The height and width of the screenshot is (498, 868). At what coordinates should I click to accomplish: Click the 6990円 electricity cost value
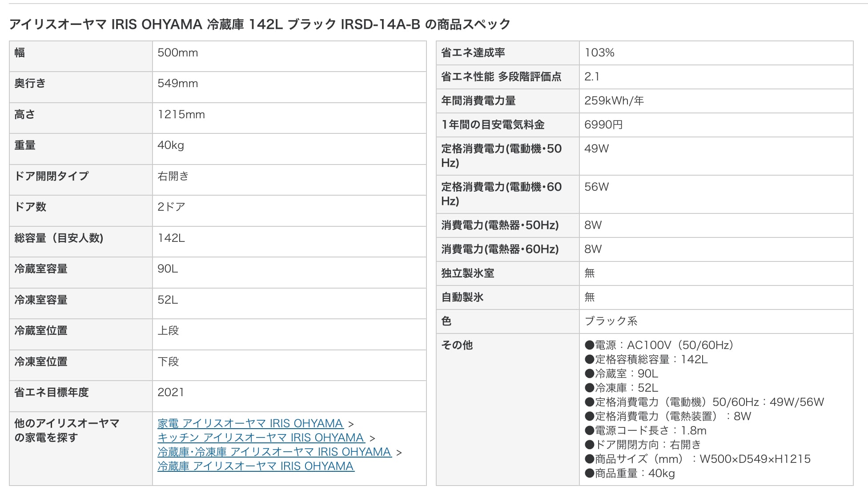(x=603, y=125)
